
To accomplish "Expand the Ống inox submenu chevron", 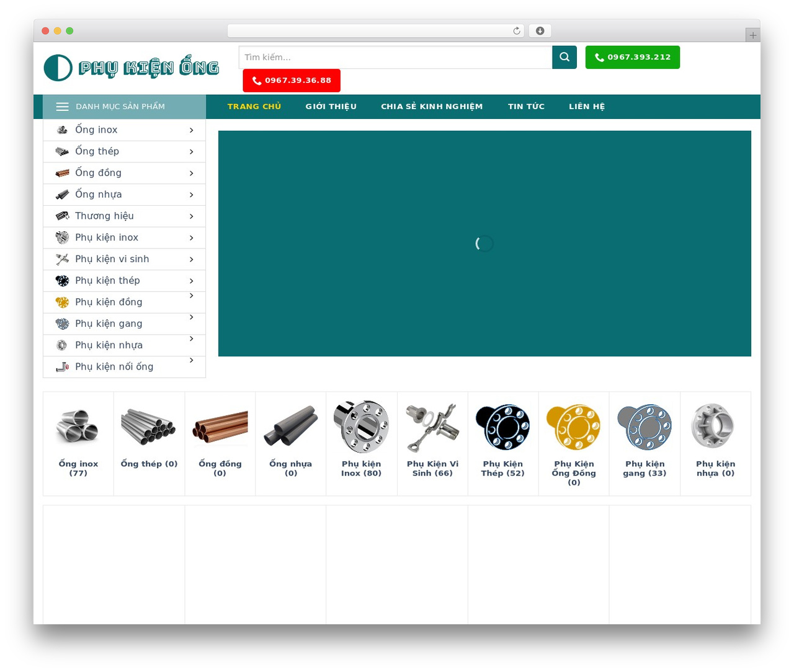I will pyautogui.click(x=192, y=130).
